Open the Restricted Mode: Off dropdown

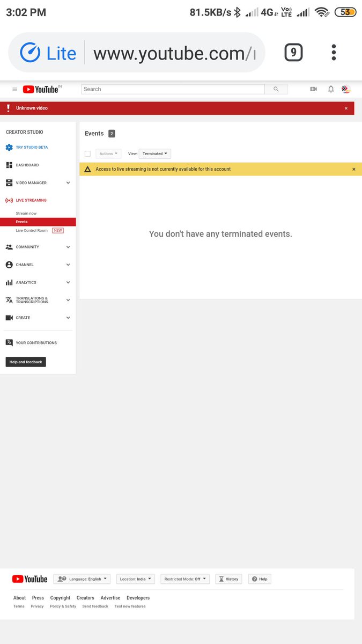[185, 579]
